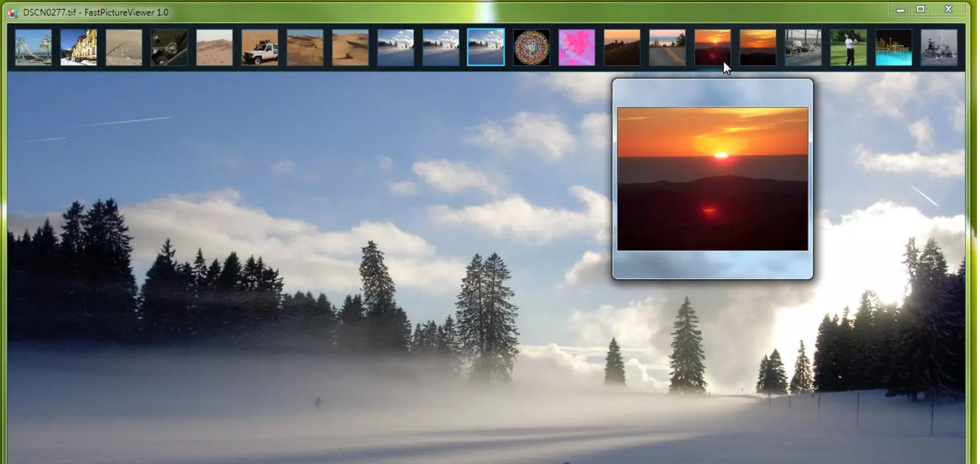Viewport: 980px width, 464px height.
Task: Open the beige sand close-up thumbnail
Action: pos(124,48)
